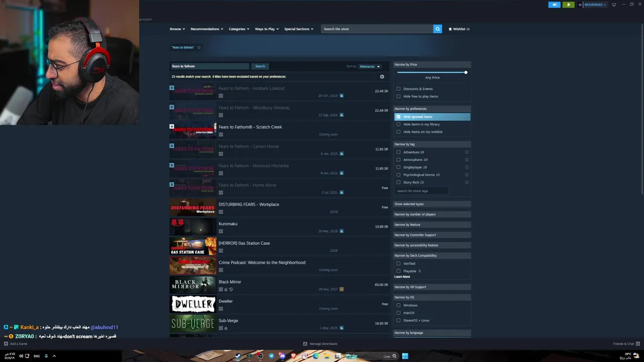The width and height of the screenshot is (644, 362).
Task: Tick the Atmospheric tag checkbox
Action: 398,159
